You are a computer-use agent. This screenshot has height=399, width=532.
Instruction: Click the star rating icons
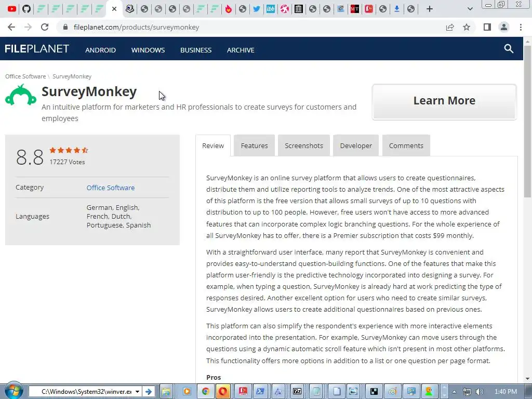coord(69,150)
